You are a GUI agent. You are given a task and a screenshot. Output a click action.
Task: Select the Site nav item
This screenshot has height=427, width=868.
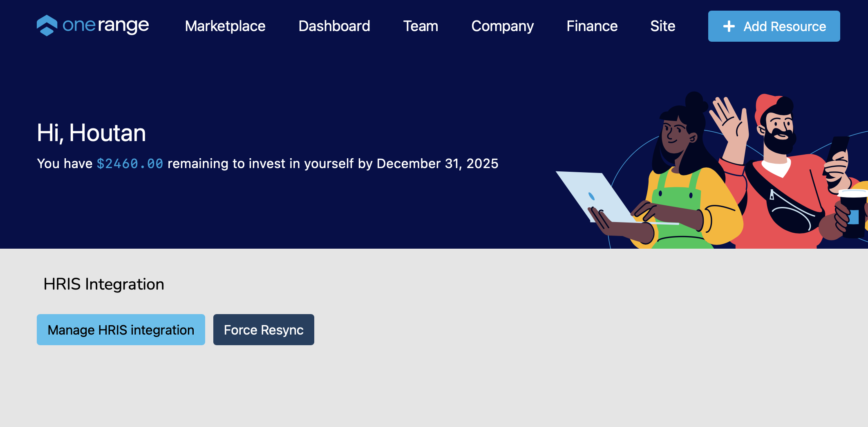pos(662,26)
